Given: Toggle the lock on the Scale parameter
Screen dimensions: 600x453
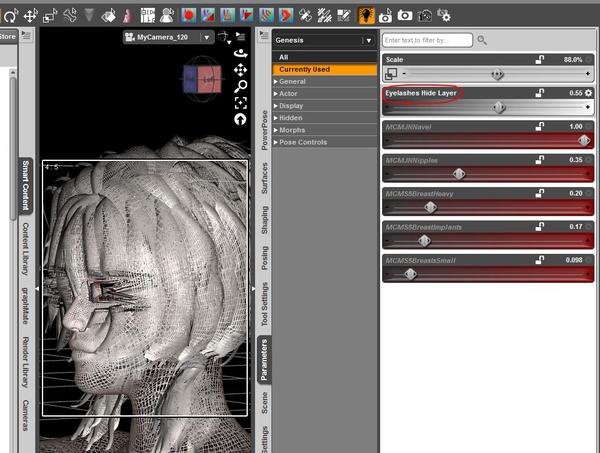Looking at the screenshot, I should pos(540,59).
